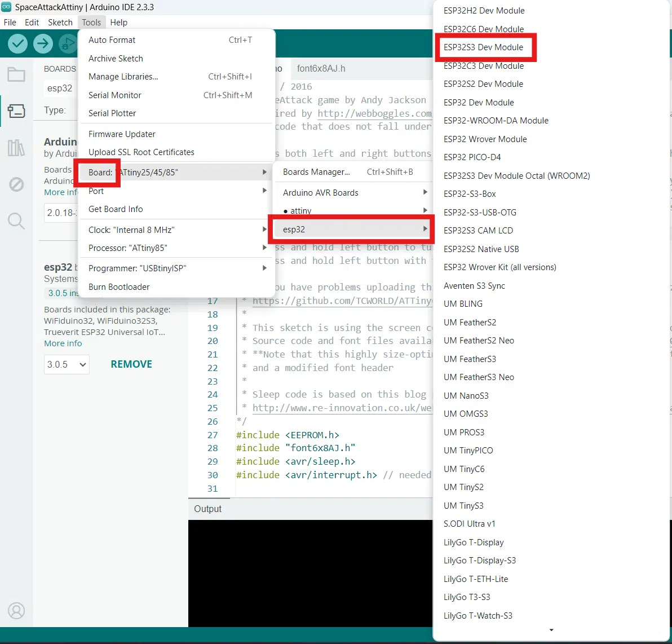Open the Library Manager books icon
Viewport: 672px width, 644px height.
[x=16, y=148]
